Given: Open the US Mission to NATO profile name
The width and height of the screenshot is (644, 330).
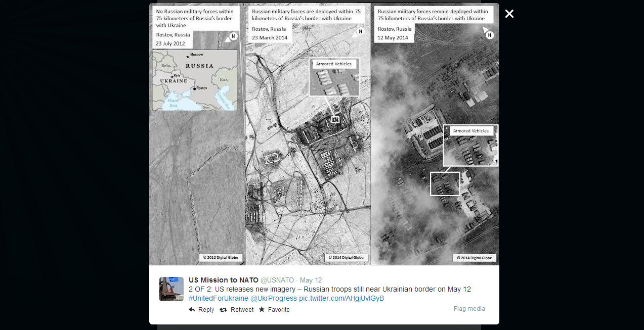Looking at the screenshot, I should [223, 280].
